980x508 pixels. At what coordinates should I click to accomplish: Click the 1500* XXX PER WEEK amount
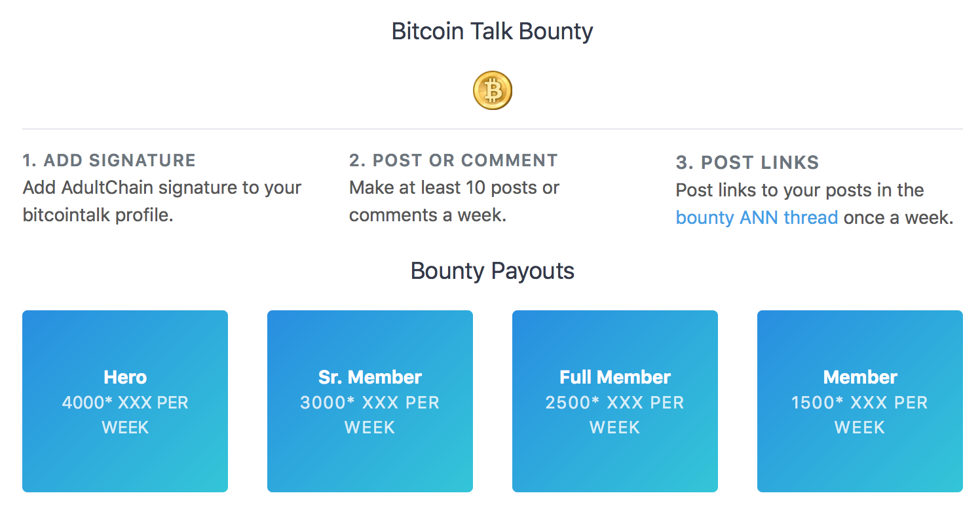(x=860, y=415)
